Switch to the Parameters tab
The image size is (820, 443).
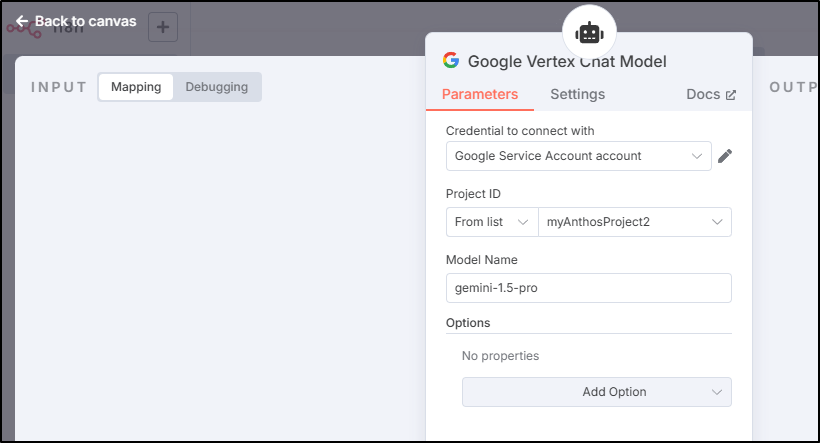480,94
